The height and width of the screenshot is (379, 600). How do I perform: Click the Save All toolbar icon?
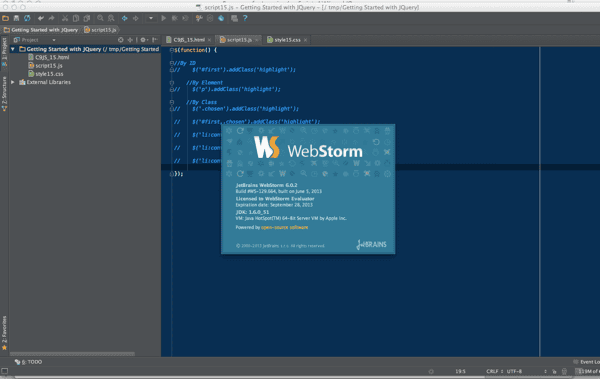pyautogui.click(x=16, y=18)
